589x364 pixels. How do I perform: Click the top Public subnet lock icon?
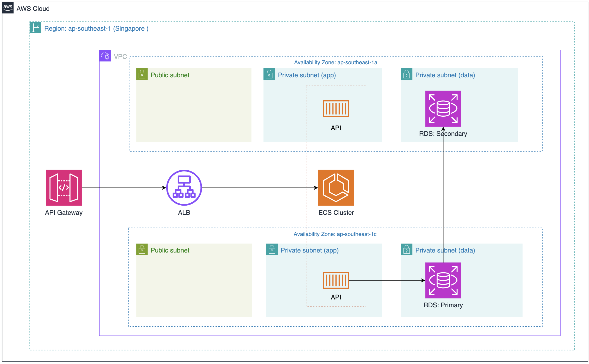point(142,74)
